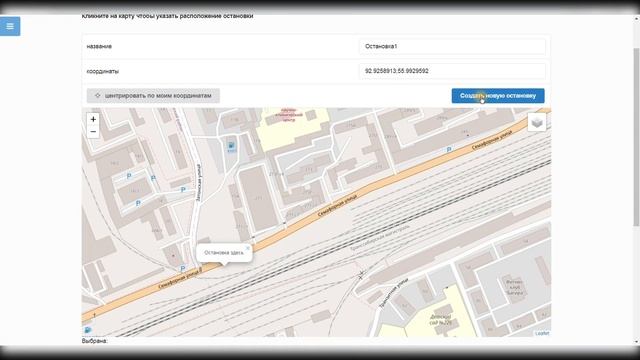Open the map layers control

point(537,122)
